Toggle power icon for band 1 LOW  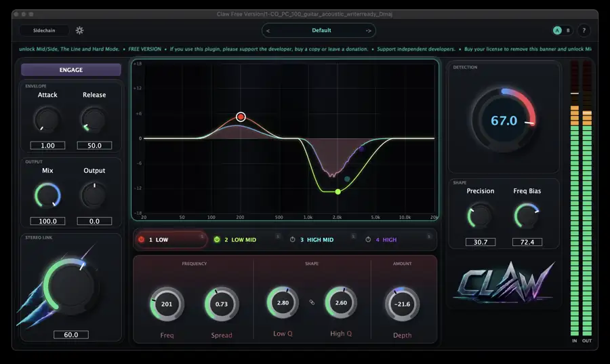[x=141, y=239]
